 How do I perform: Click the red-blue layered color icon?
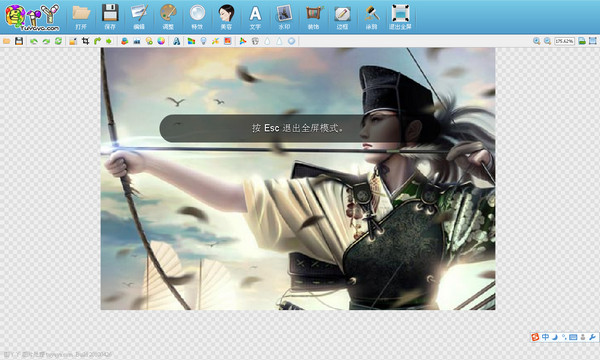[124, 41]
